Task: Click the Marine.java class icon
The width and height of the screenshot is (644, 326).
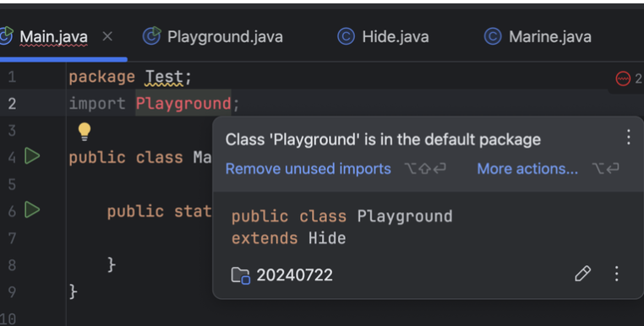Action: 493,36
